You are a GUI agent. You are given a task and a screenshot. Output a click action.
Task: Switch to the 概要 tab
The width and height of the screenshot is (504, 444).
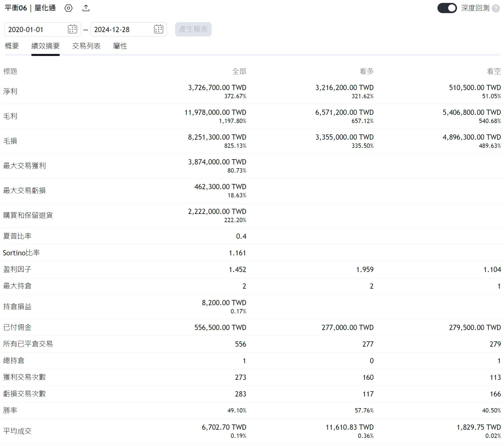click(x=12, y=46)
